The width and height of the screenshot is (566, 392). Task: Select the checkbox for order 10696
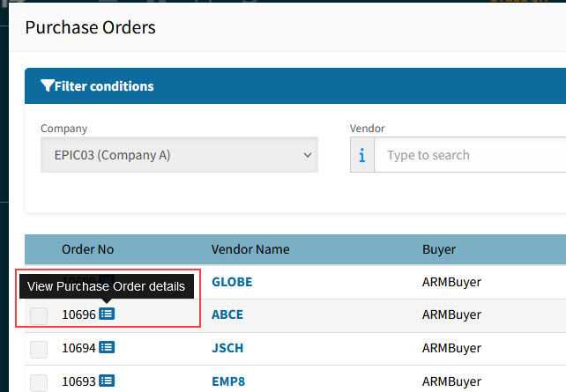tap(39, 315)
